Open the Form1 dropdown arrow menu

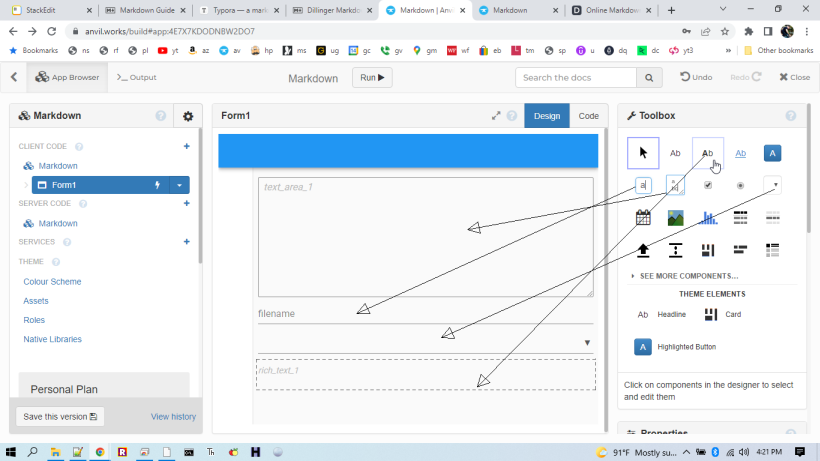[x=179, y=185]
